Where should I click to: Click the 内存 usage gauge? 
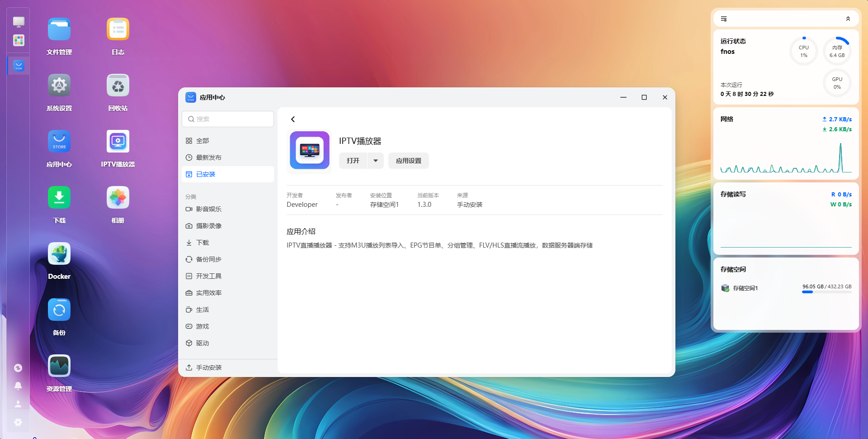837,51
